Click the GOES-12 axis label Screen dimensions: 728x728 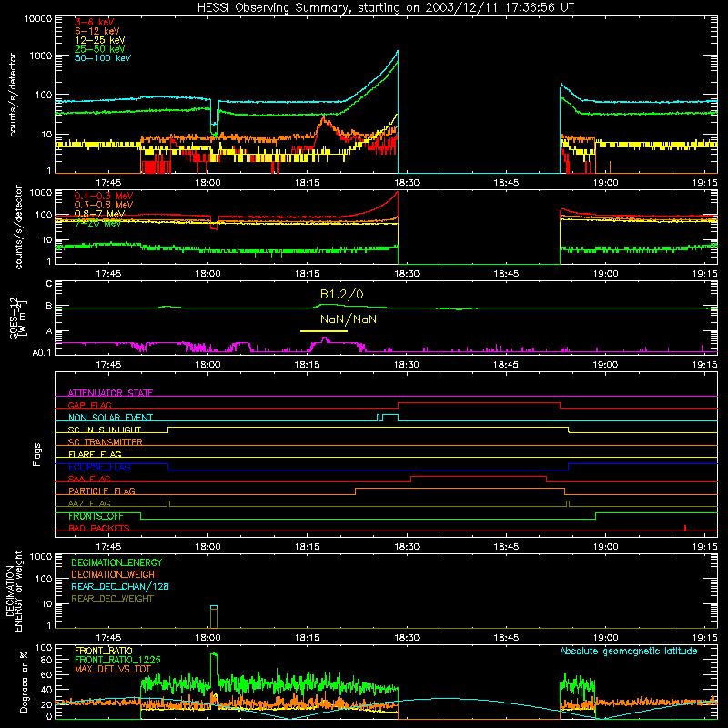[x=17, y=318]
